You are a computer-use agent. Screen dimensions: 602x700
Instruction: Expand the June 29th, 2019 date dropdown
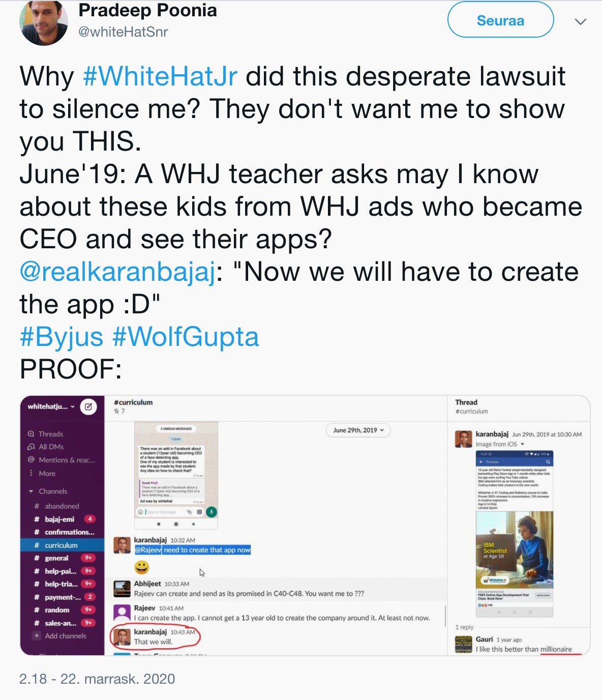click(x=358, y=430)
